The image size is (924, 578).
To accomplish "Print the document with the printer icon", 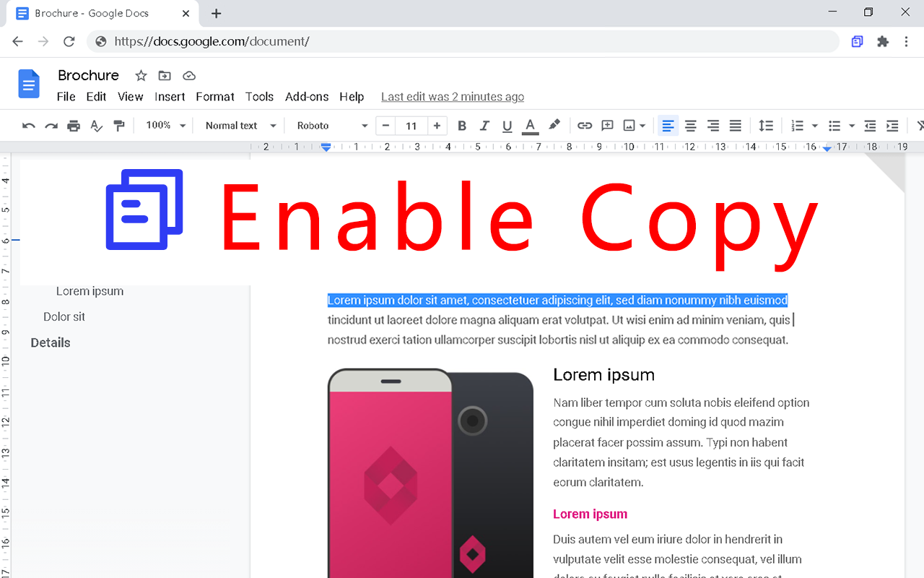I will pos(74,126).
